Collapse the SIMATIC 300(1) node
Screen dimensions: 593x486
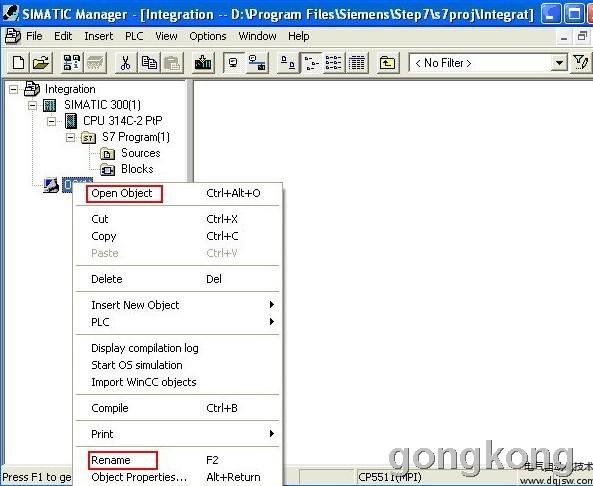tap(33, 105)
